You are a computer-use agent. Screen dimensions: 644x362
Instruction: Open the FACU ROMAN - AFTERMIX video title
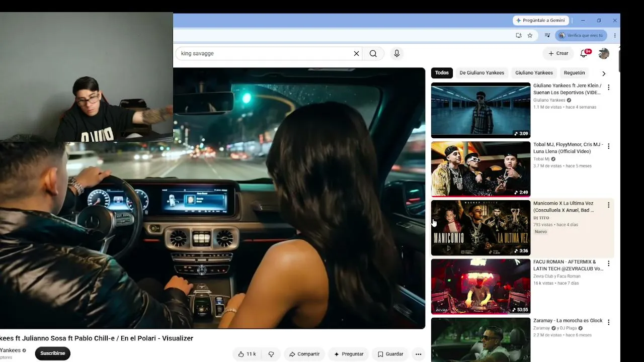pyautogui.click(x=568, y=265)
